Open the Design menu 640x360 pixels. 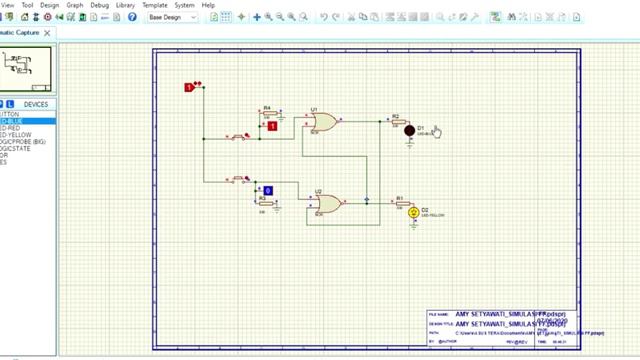[49, 5]
